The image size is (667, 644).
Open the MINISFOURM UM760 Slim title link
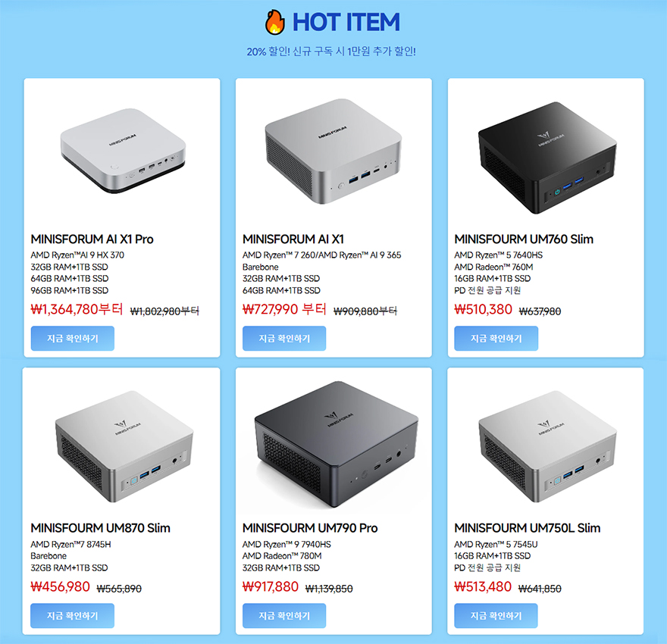point(524,239)
